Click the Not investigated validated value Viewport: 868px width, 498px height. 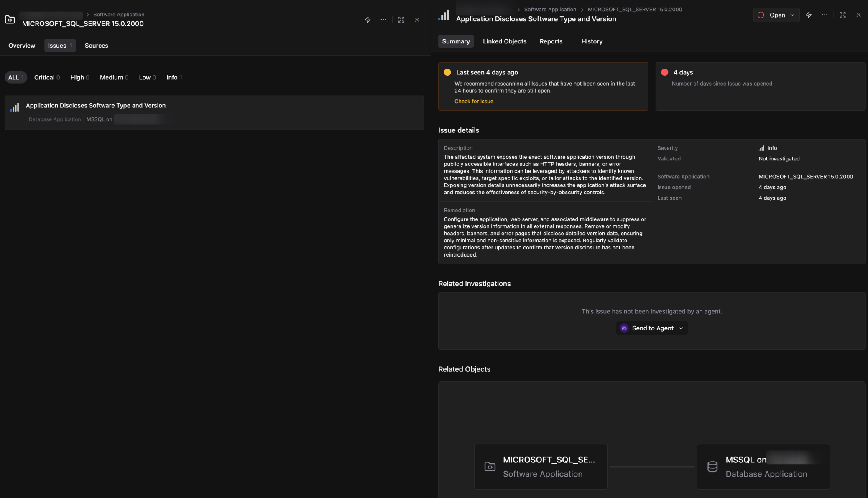click(x=779, y=159)
